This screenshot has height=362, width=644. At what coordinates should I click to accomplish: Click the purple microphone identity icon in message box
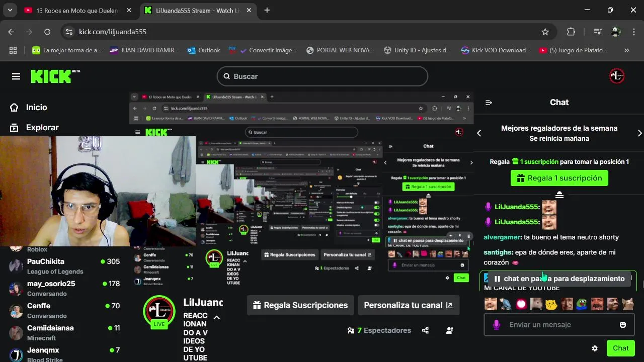(497, 325)
